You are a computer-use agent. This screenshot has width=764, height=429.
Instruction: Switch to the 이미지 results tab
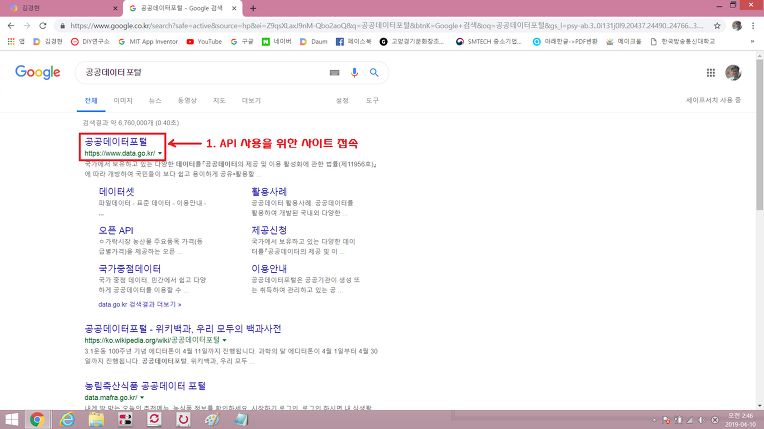(x=123, y=100)
